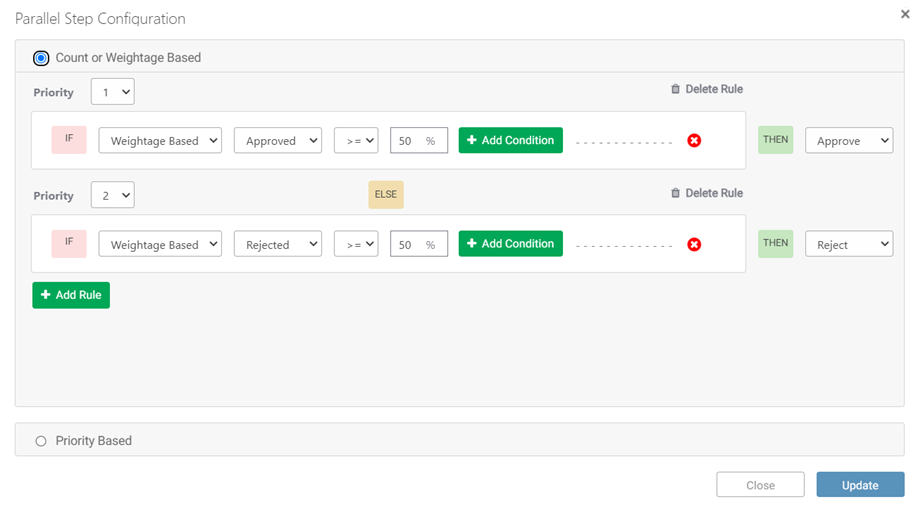Select the Count or Weightage Based radio option
Screen dimensions: 923x516
41,58
